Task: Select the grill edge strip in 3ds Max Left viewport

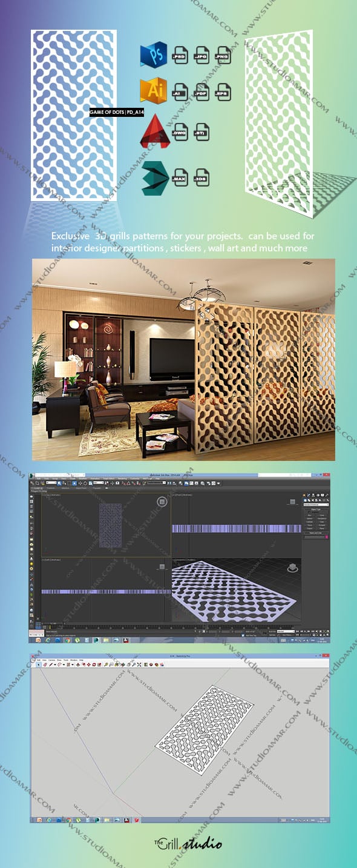Action: [x=105, y=591]
